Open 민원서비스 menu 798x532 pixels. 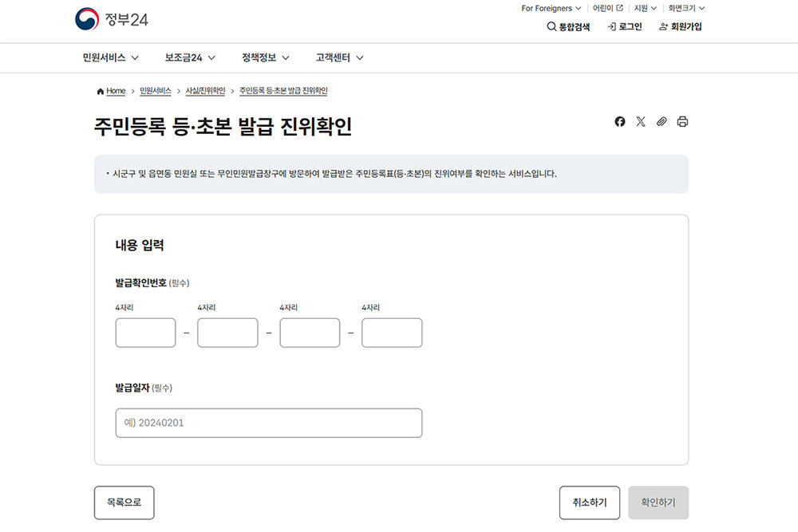coord(110,57)
